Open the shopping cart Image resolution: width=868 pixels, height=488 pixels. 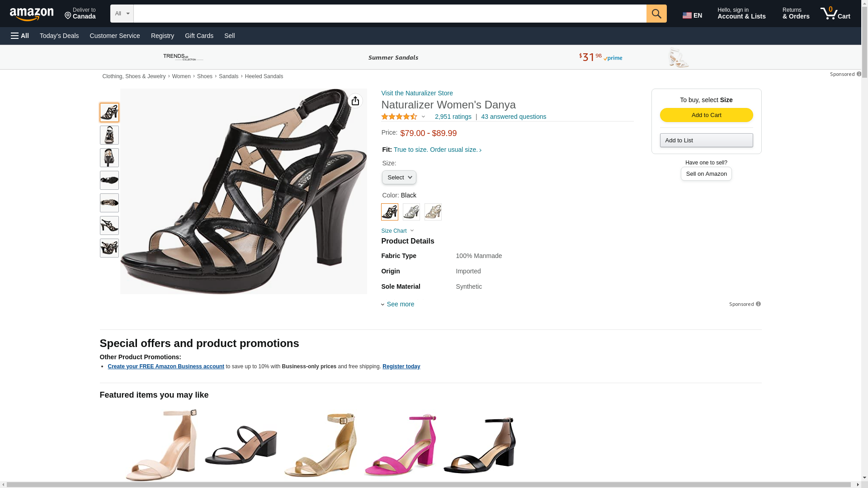[835, 14]
